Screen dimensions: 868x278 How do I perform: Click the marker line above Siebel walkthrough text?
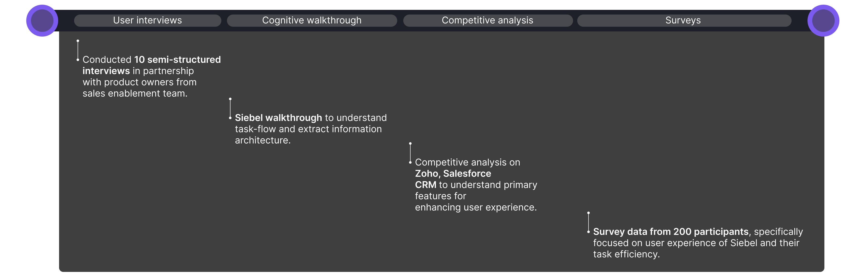(x=230, y=108)
